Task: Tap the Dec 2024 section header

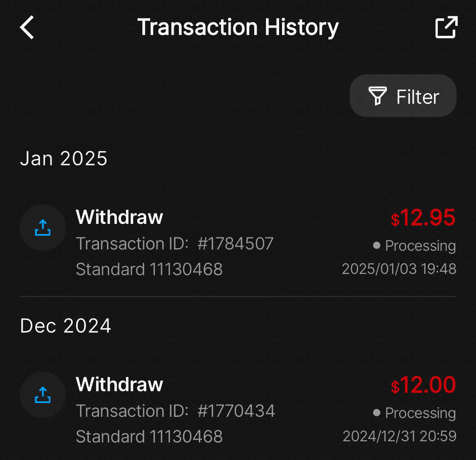Action: coord(66,326)
